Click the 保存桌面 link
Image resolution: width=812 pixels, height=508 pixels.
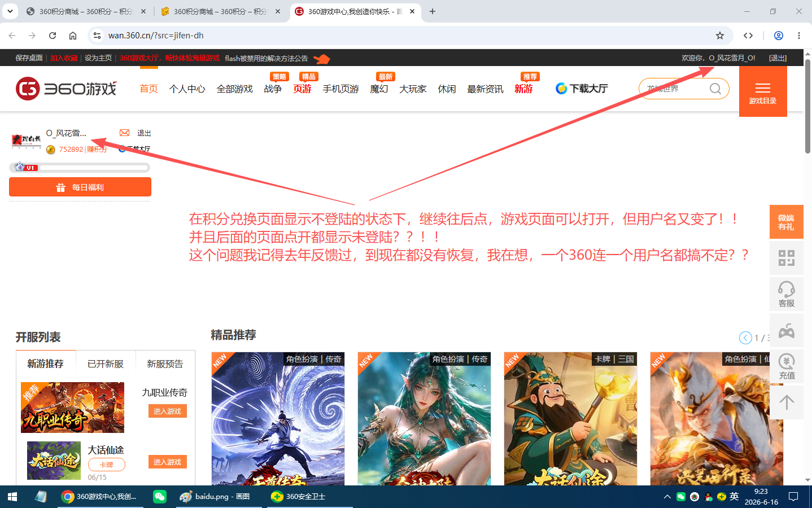tap(29, 58)
